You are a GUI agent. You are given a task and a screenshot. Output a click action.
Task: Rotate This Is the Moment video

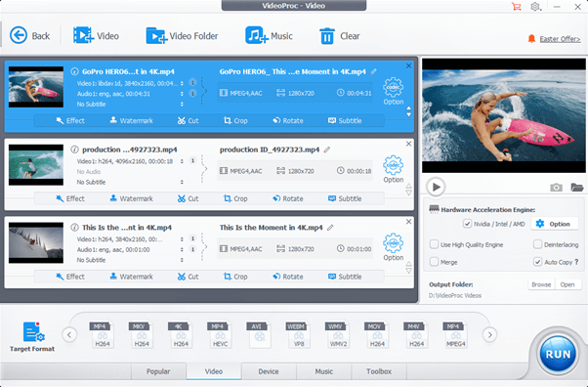coord(287,277)
